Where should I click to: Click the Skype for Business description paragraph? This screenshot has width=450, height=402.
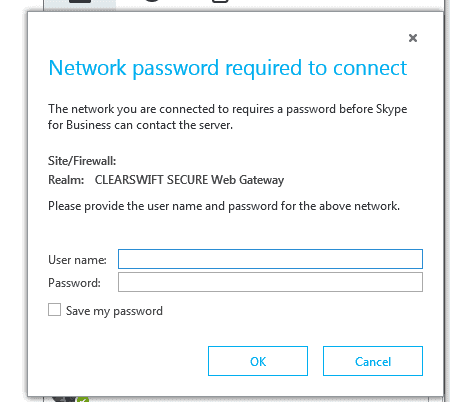[x=227, y=117]
